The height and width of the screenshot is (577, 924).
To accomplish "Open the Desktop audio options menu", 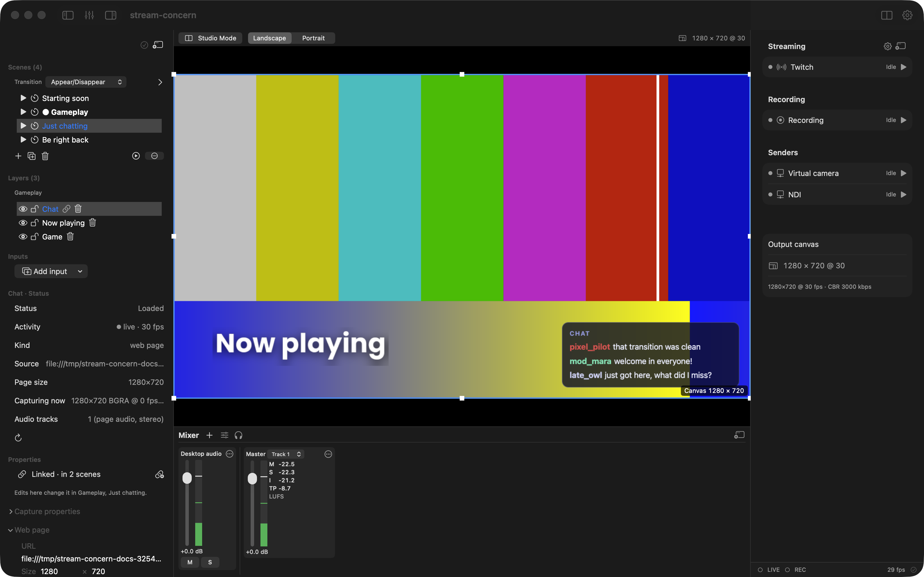I will tap(230, 454).
